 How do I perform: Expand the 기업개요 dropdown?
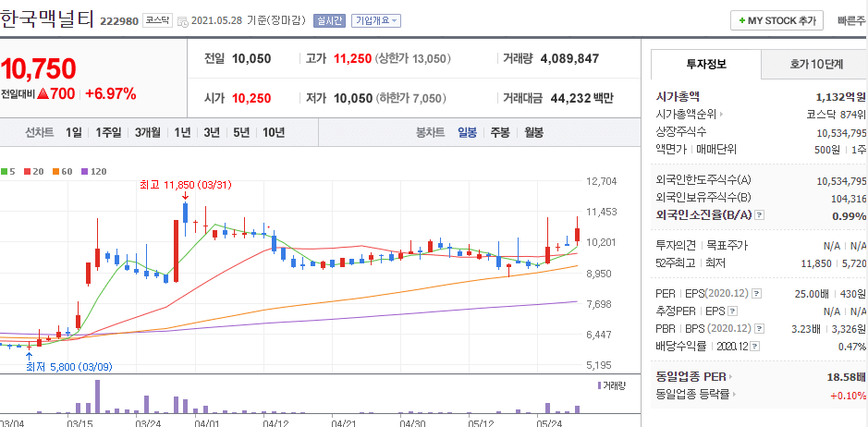pos(376,21)
